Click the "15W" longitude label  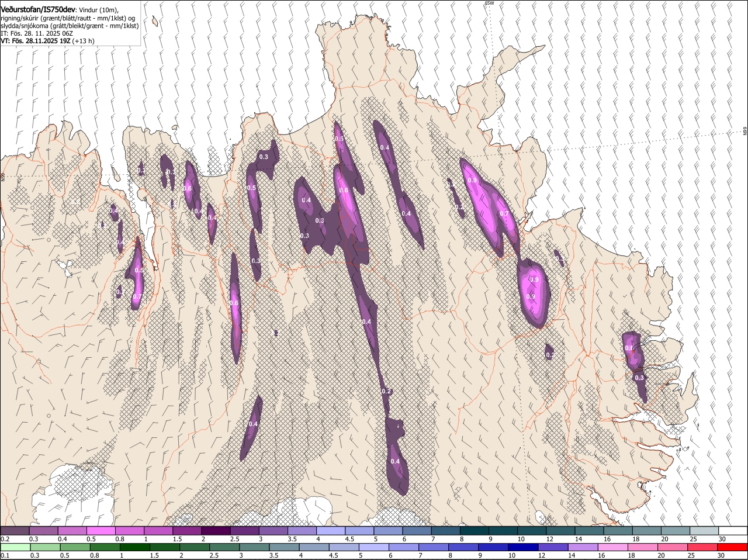[x=489, y=4]
